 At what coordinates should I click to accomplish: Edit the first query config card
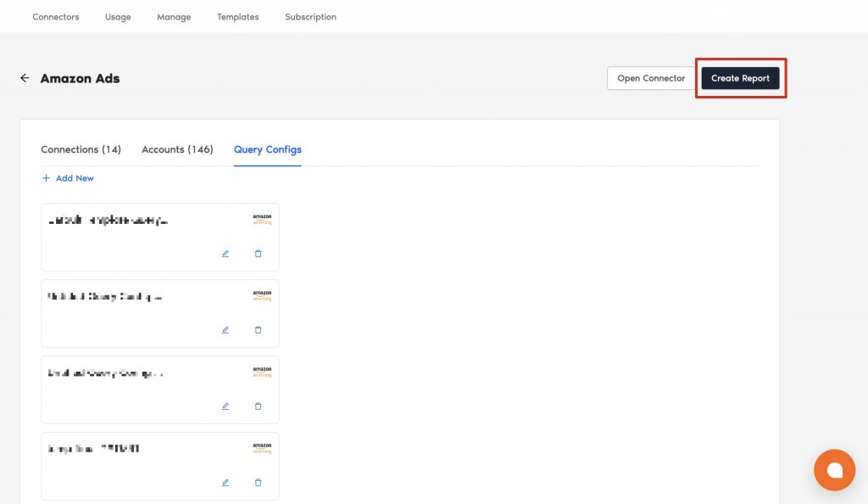[x=225, y=254]
